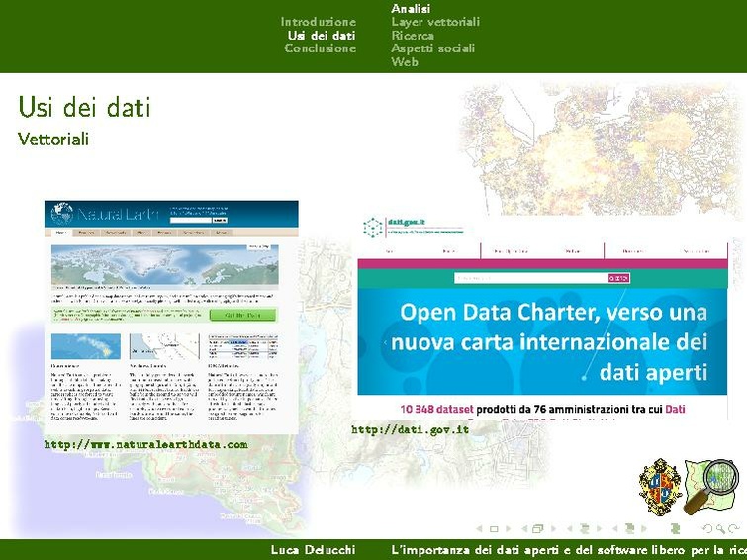
Task: Click the green Get the Data button
Action: click(242, 315)
